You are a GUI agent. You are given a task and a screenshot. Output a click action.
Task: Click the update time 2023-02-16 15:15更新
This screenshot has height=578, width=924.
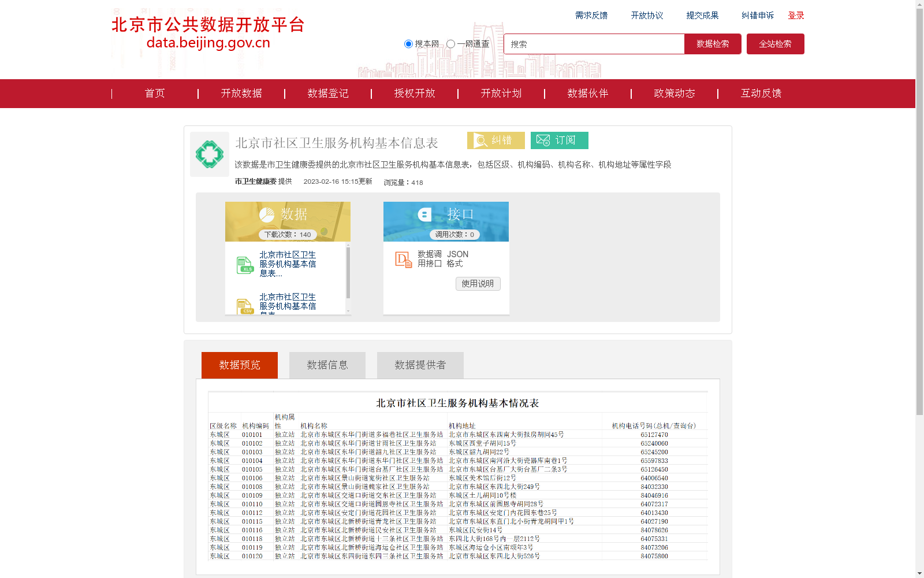[338, 181]
